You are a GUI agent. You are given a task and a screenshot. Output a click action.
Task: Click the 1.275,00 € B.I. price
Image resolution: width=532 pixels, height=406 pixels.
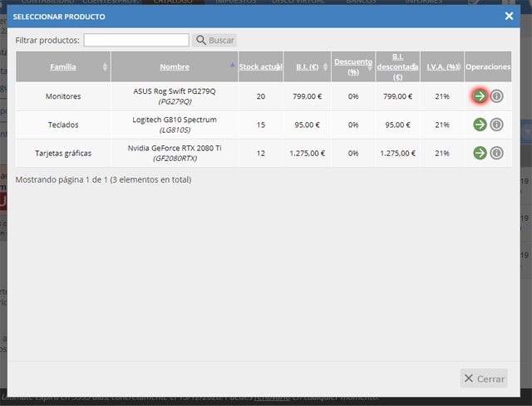[307, 153]
